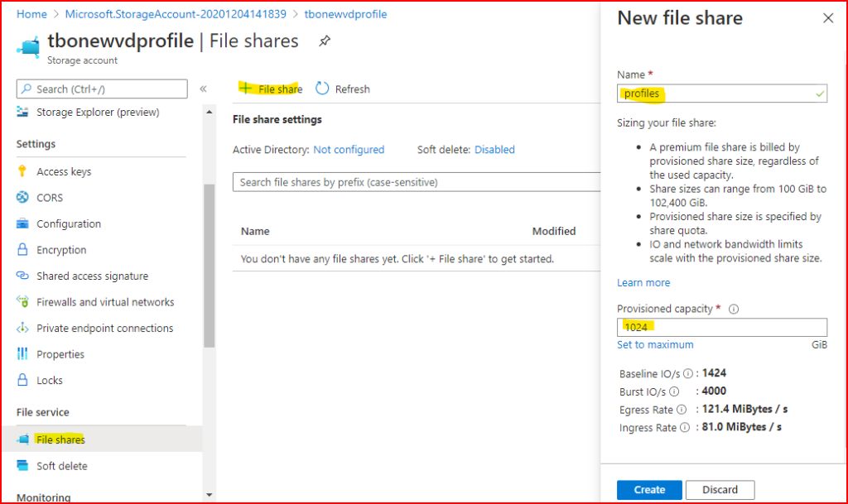This screenshot has height=504, width=848.
Task: Click the Storage Explorer icon
Action: pyautogui.click(x=22, y=112)
